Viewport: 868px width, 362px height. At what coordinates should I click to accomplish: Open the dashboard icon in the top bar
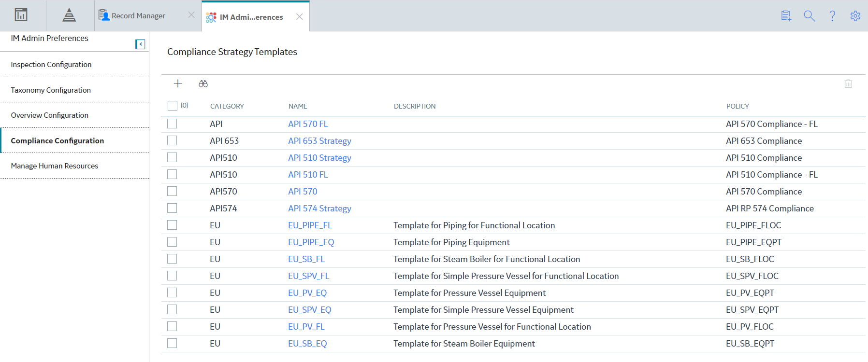[x=21, y=15]
